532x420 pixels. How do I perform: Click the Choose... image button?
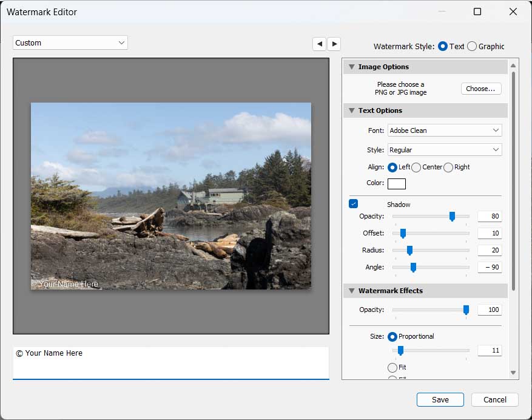(x=481, y=89)
